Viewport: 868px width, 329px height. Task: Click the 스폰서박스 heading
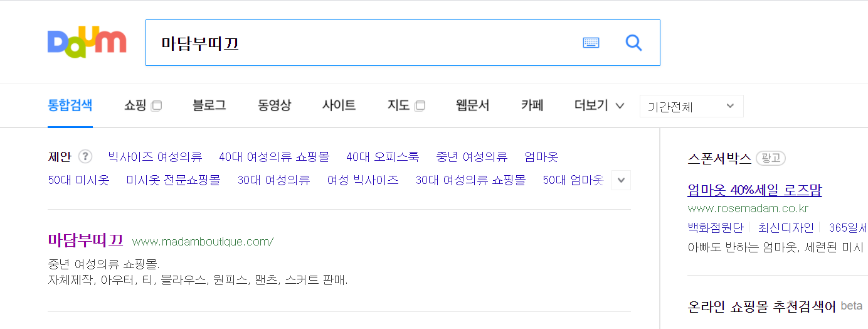click(x=719, y=158)
